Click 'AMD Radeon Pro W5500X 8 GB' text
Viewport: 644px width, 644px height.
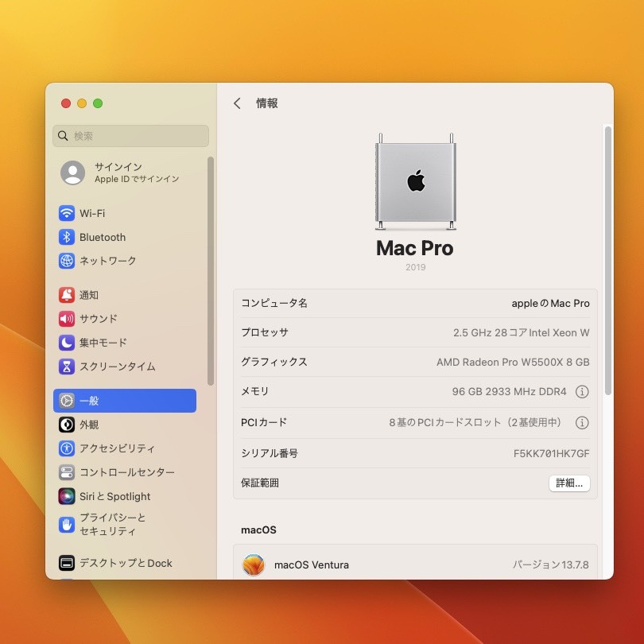[513, 363]
